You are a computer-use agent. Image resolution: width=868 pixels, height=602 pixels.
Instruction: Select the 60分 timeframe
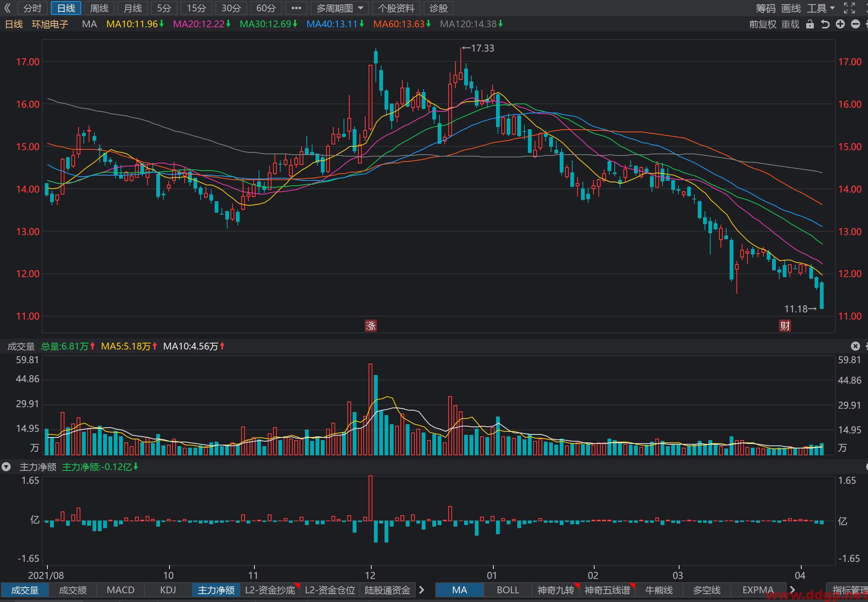pos(266,8)
